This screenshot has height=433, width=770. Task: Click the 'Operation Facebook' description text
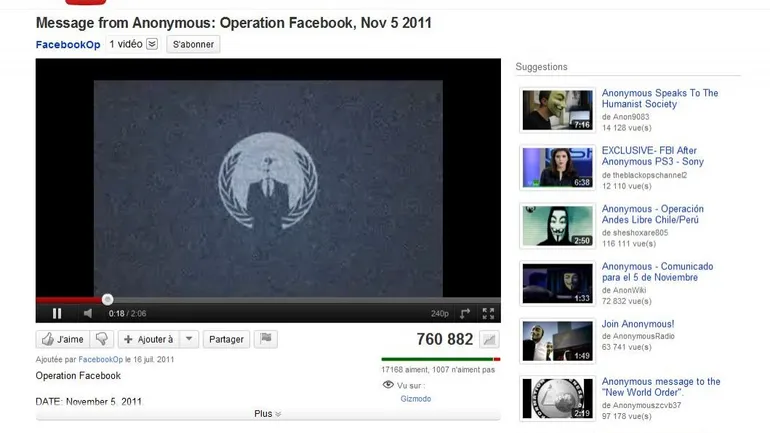click(78, 376)
